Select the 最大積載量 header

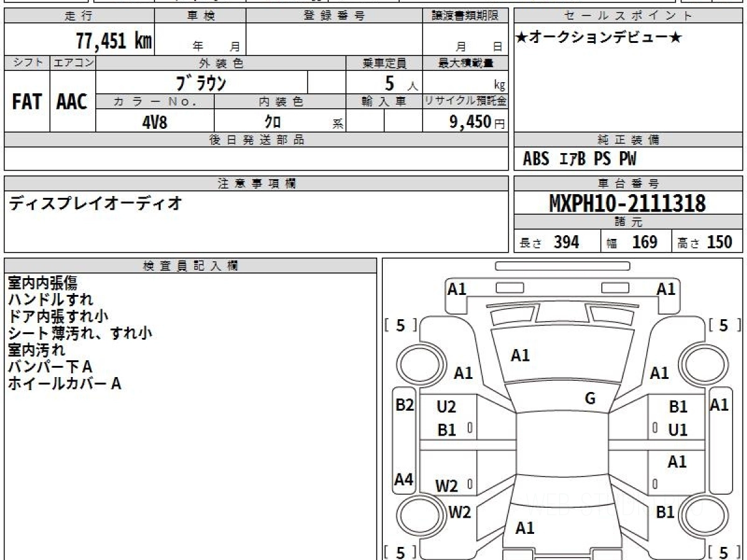point(465,63)
